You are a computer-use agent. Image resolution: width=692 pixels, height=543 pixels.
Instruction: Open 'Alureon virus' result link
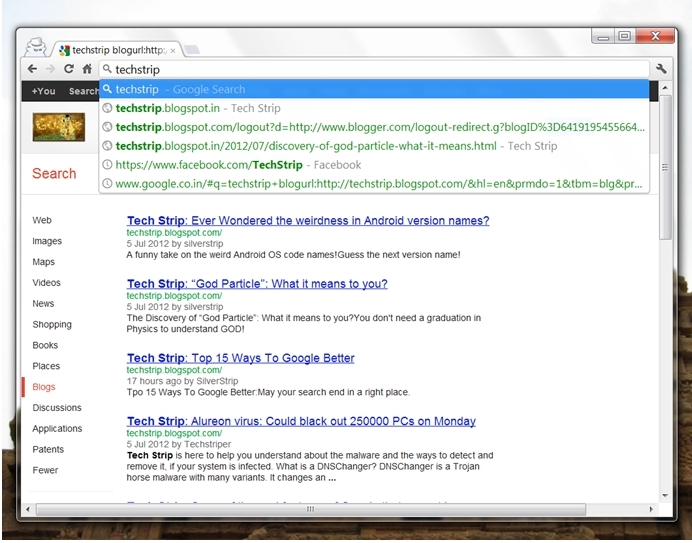tap(301, 421)
